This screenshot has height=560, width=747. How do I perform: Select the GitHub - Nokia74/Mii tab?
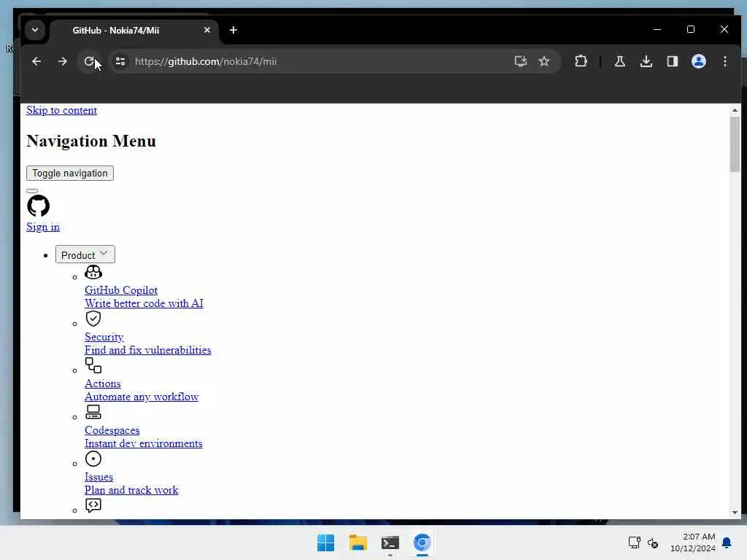click(x=134, y=31)
